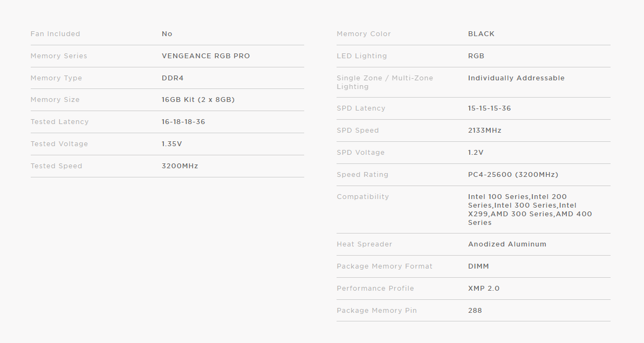Select the 16GB Kit (2 x 8GB) text
The width and height of the screenshot is (644, 343).
pyautogui.click(x=198, y=100)
